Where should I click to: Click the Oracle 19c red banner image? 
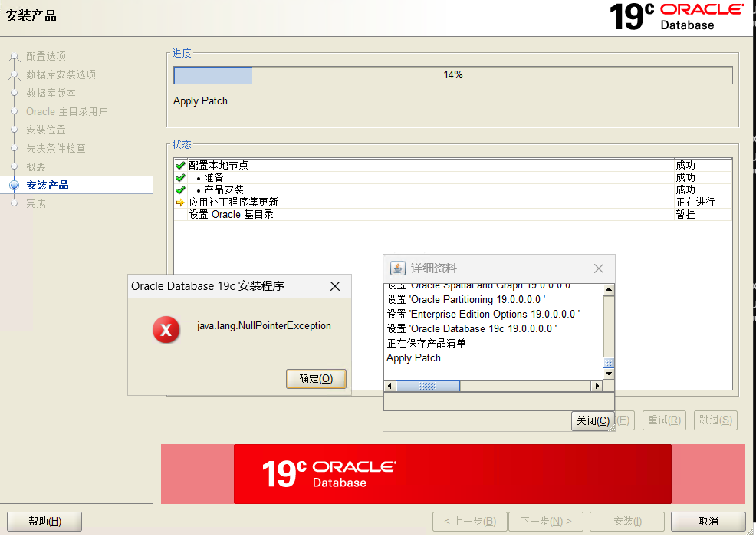coord(452,474)
